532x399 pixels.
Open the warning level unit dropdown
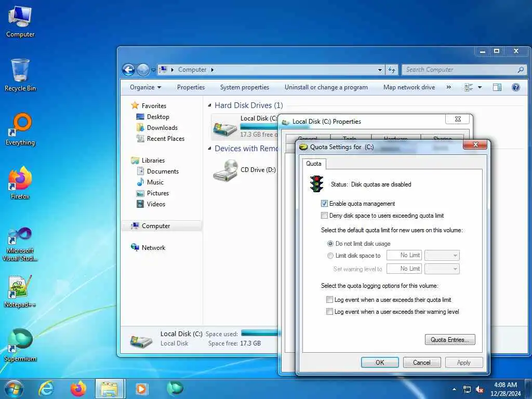point(442,269)
